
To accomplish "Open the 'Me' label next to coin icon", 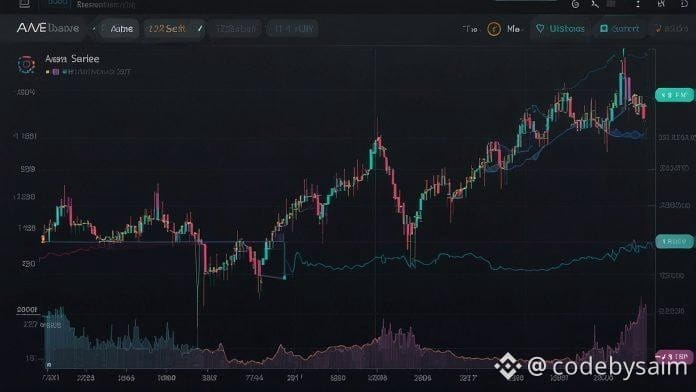I will 513,29.
